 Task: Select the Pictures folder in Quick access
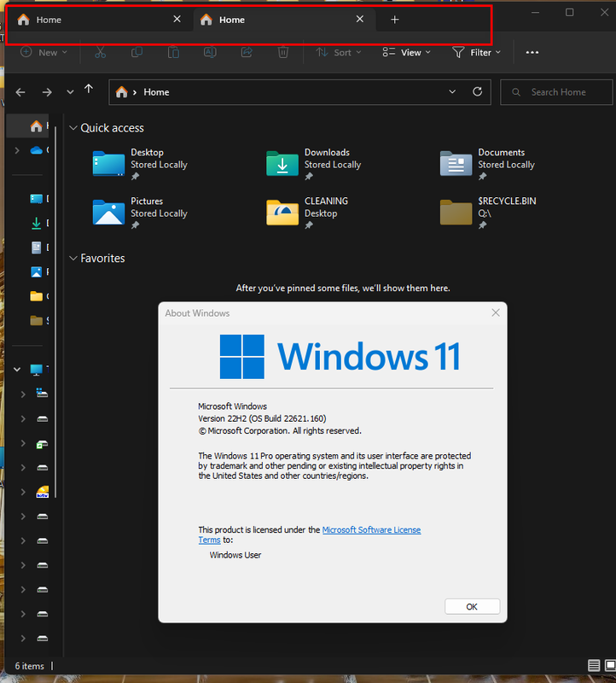pos(140,213)
